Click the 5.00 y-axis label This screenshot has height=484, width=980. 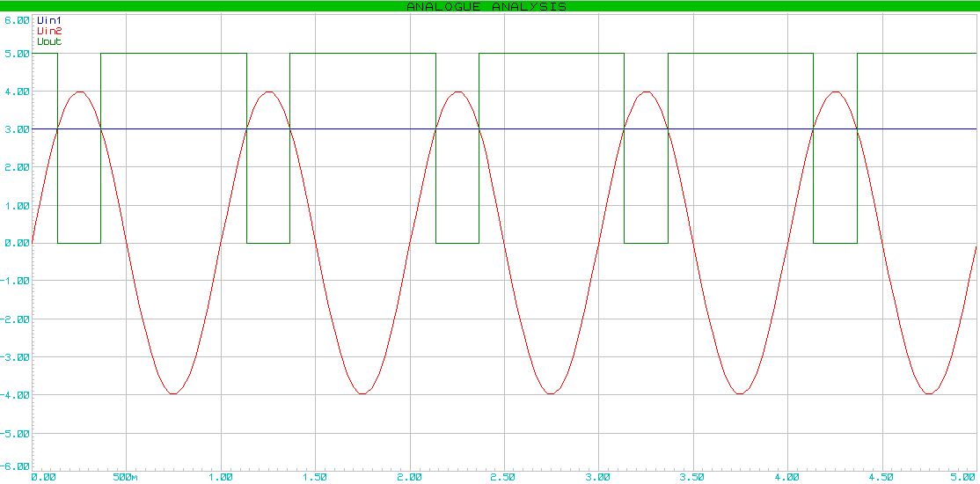[17, 55]
